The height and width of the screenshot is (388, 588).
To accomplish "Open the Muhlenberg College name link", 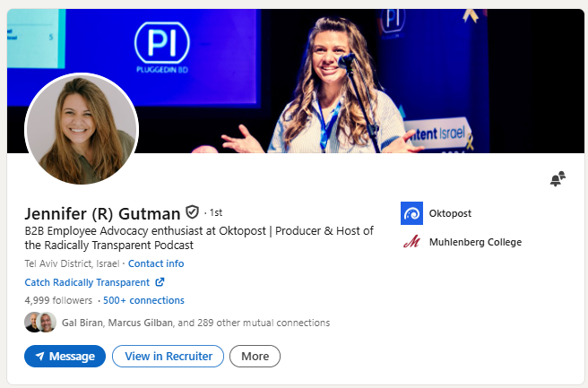I will click(475, 242).
